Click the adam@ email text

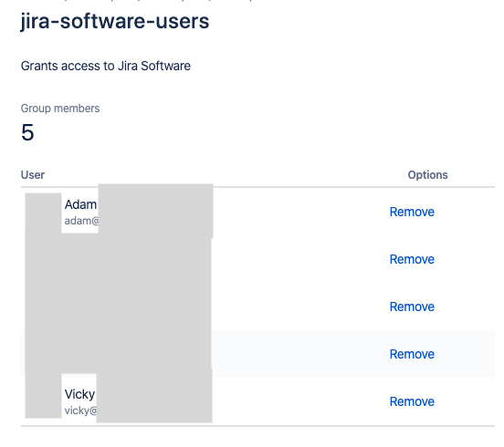81,221
